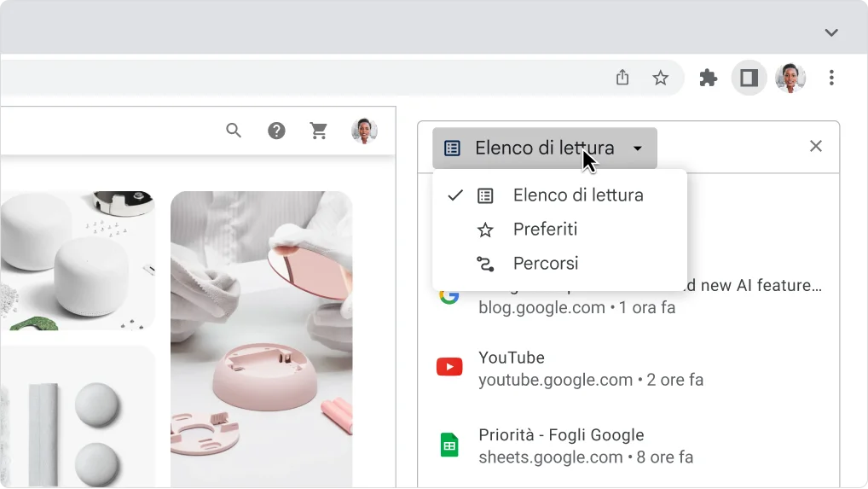The image size is (868, 489).
Task: Open the Chrome three-dot menu
Action: click(x=831, y=78)
